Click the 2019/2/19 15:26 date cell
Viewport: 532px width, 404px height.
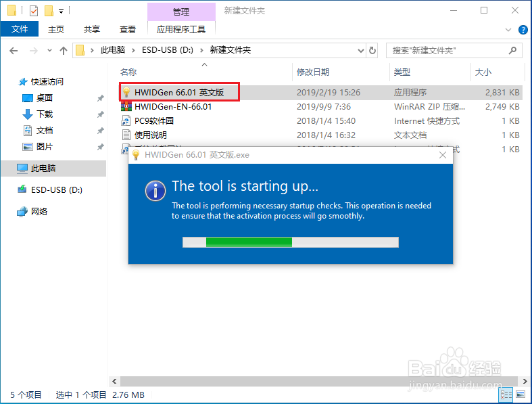[329, 93]
